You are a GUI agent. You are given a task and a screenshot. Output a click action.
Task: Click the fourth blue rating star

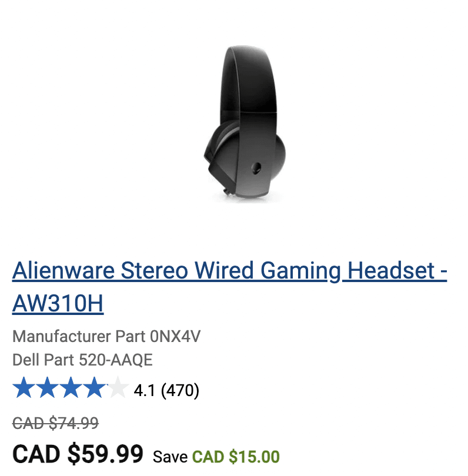pyautogui.click(x=94, y=387)
